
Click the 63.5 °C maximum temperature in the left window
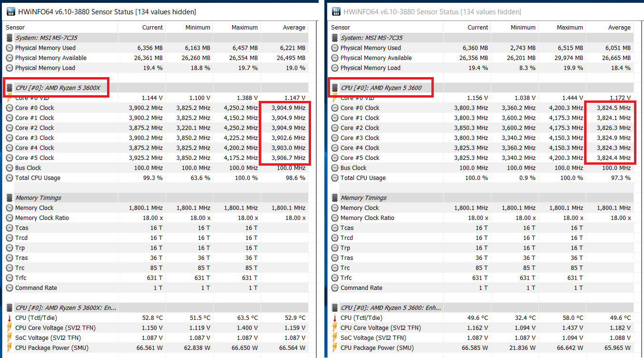[x=246, y=318]
